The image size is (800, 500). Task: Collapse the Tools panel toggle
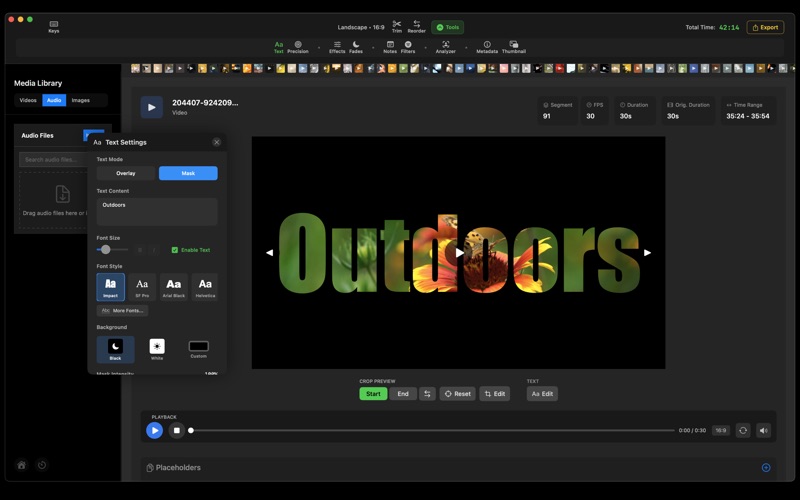point(447,27)
